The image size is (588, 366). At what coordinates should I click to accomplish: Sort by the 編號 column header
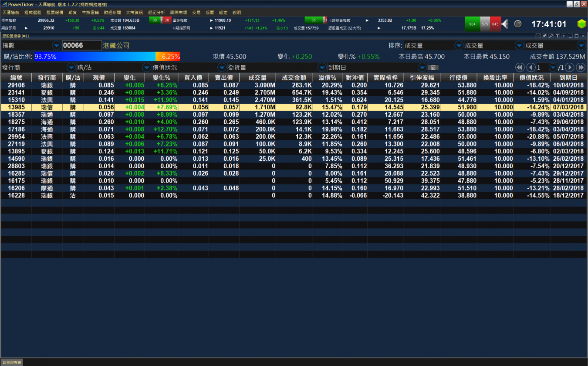[16, 78]
